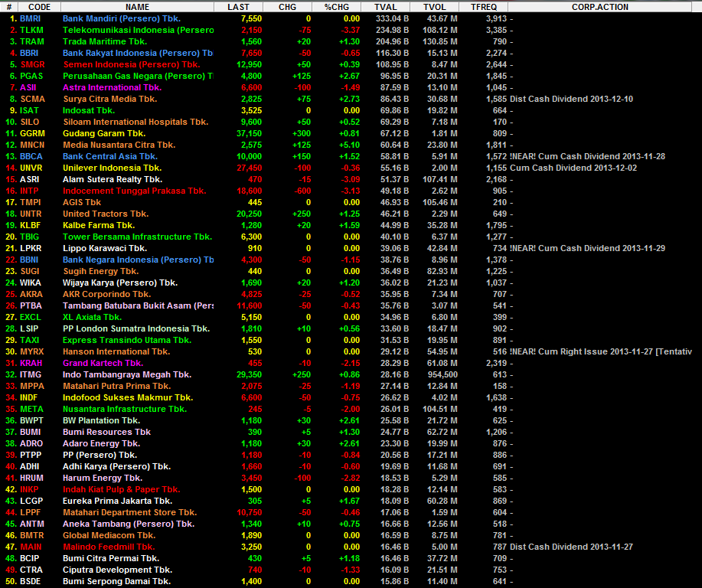Select stock code BWPT
Image resolution: width=702 pixels, height=588 pixels.
(x=32, y=420)
